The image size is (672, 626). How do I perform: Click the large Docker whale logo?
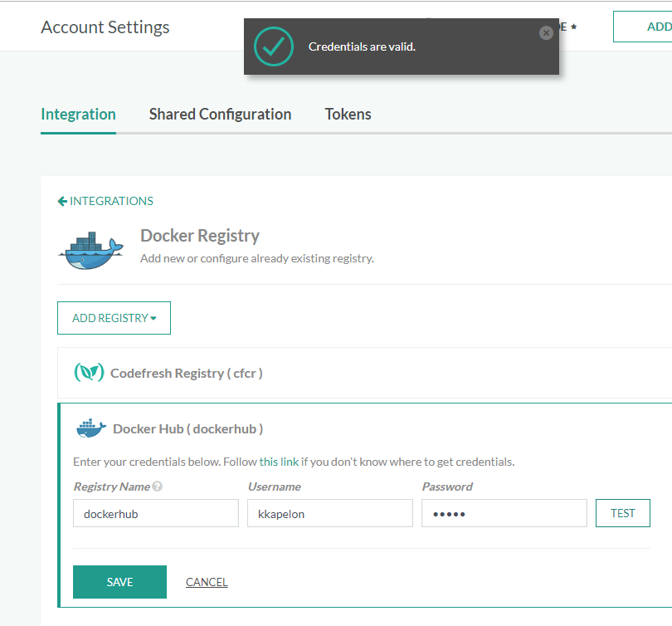tap(90, 250)
